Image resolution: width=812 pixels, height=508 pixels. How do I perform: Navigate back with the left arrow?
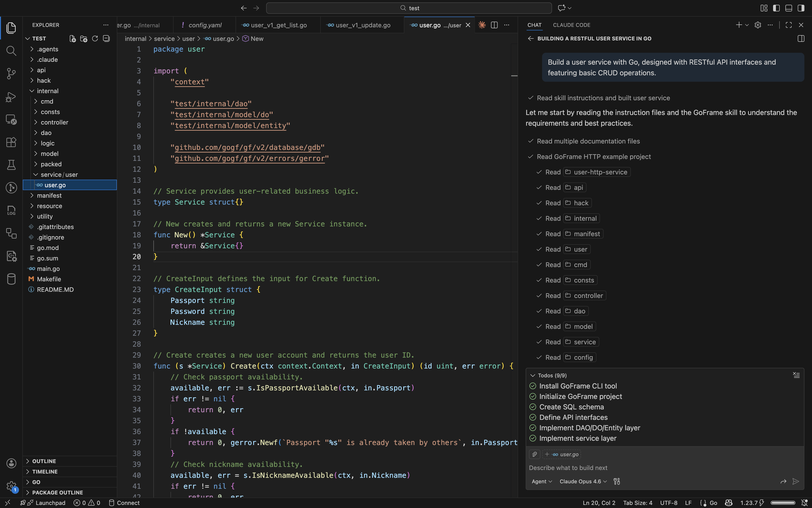pyautogui.click(x=244, y=8)
